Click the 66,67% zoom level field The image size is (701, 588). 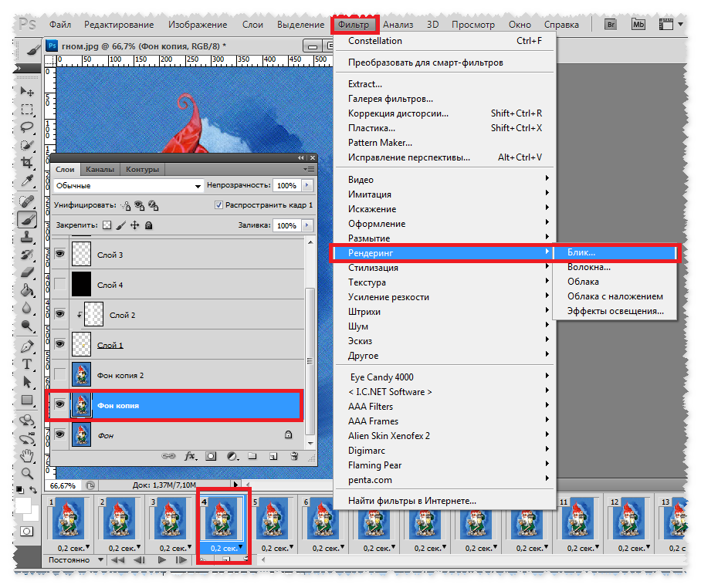(x=63, y=485)
